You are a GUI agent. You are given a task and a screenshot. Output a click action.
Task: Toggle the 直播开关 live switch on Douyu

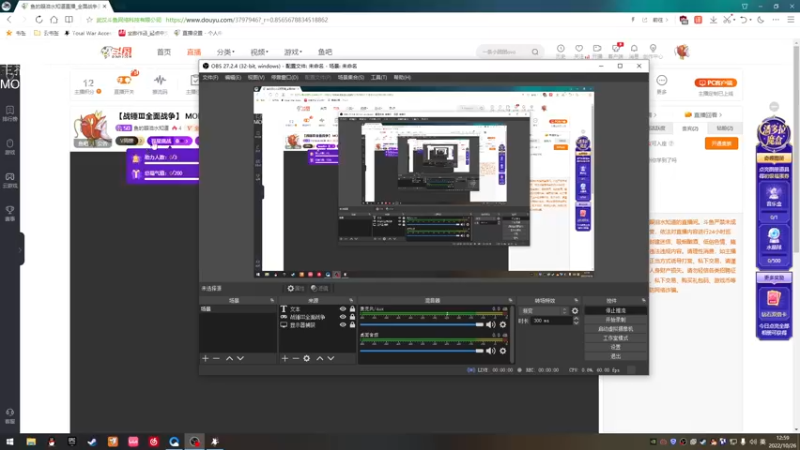click(124, 80)
